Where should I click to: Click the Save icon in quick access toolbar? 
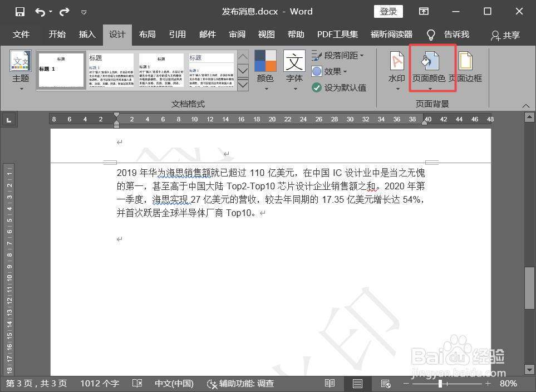[x=19, y=11]
